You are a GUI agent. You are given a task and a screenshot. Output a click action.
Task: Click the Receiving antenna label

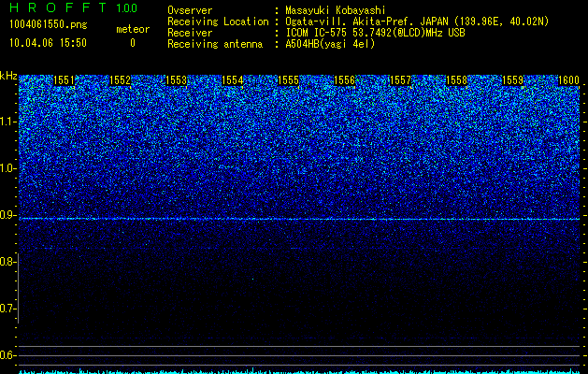pyautogui.click(x=215, y=44)
